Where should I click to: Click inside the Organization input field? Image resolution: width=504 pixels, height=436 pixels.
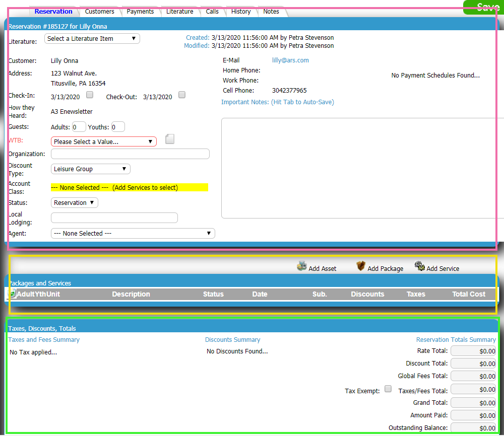tap(130, 154)
